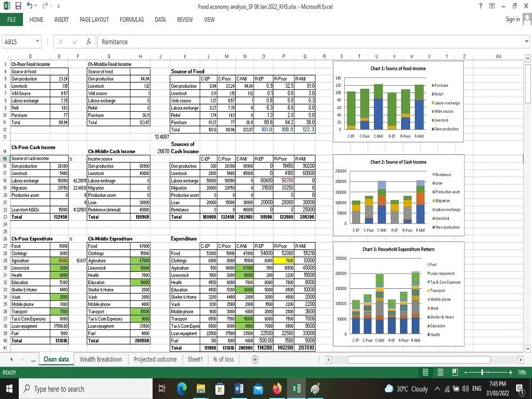532x399 pixels.
Task: Open the FORMULAS ribbon tab
Action: 131,19
